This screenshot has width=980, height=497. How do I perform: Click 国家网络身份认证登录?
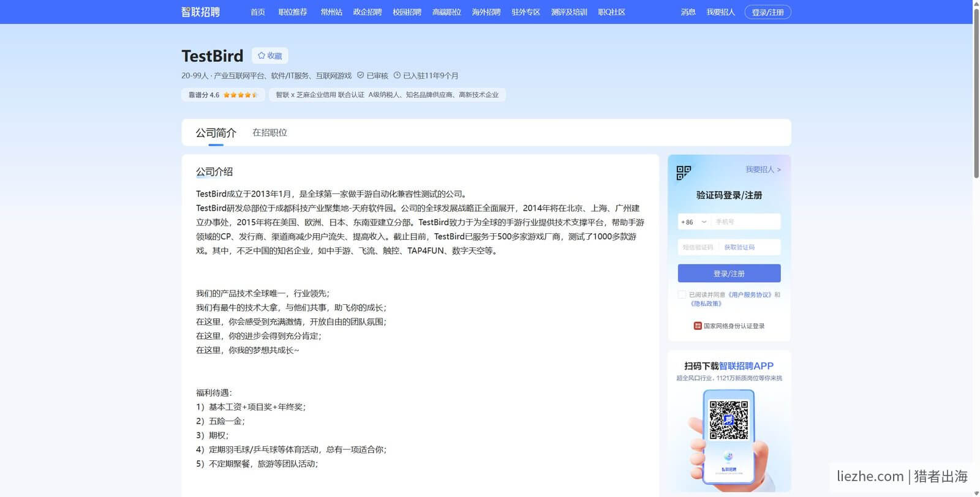729,326
